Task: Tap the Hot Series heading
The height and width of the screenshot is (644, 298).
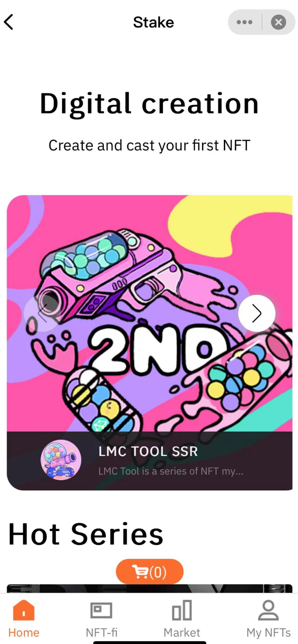Action: (86, 534)
